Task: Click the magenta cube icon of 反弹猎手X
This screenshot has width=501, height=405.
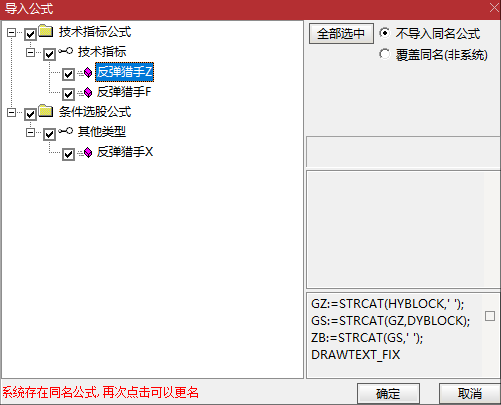Action: point(88,152)
